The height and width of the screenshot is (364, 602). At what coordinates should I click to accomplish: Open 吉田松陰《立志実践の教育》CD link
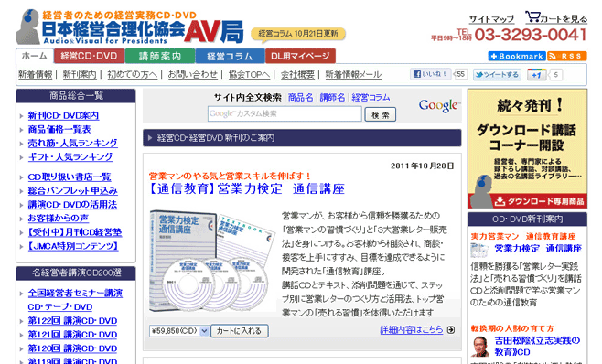point(537,346)
